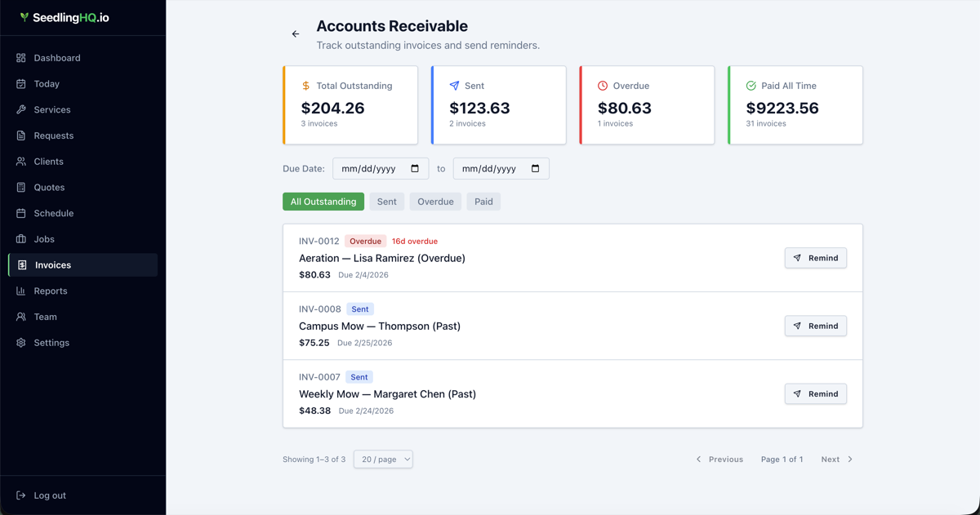Screen dimensions: 980x515
Task: Toggle the Sent filter
Action: pyautogui.click(x=386, y=201)
